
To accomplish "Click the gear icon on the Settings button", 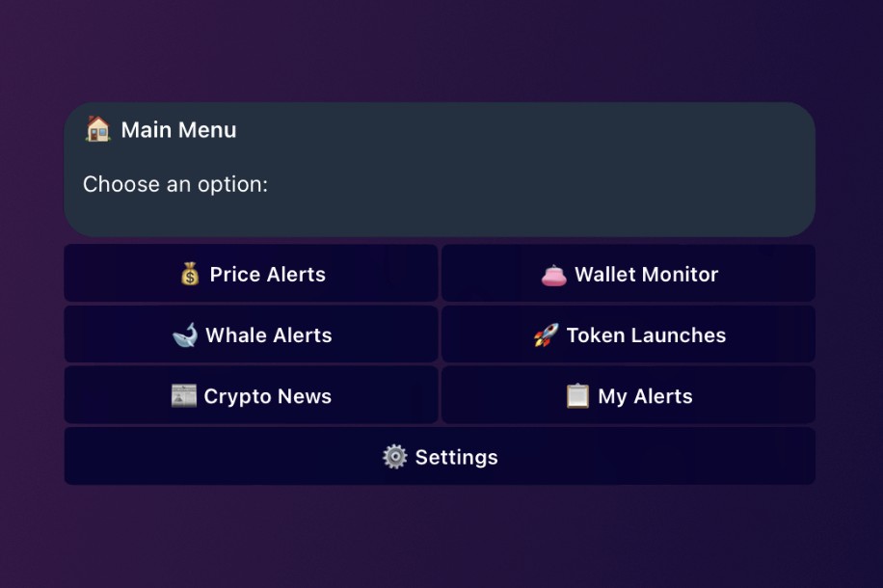I will coord(393,457).
